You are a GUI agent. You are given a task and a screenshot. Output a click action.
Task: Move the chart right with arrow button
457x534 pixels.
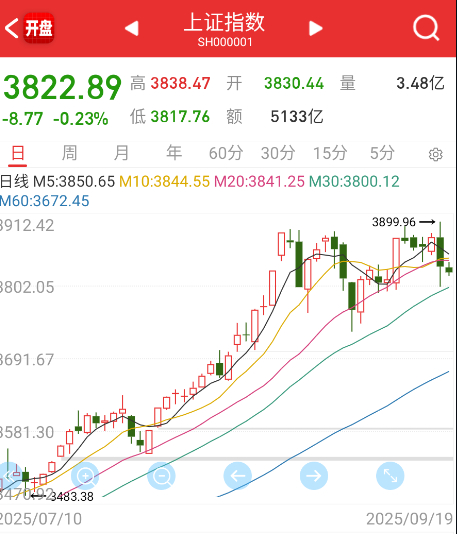(x=314, y=476)
